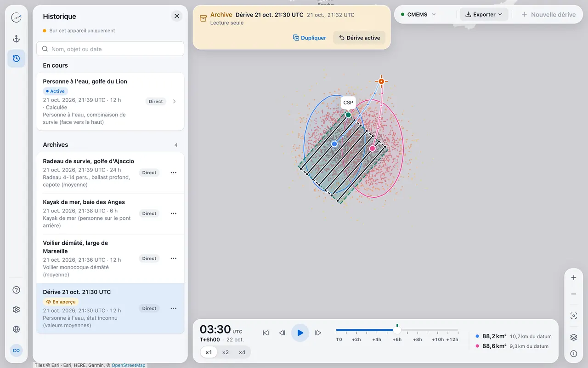Click the CSP marker on the map

pyautogui.click(x=348, y=115)
